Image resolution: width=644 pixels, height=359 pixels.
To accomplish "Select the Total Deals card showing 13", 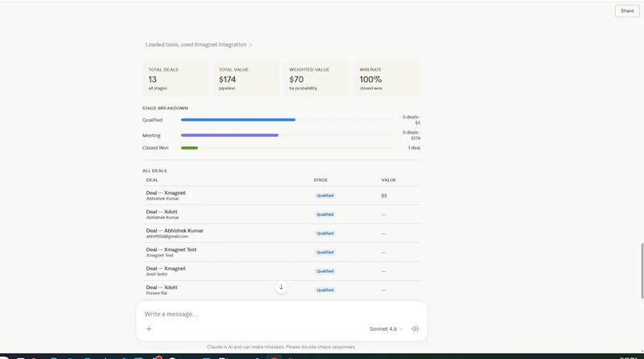I will coord(175,79).
